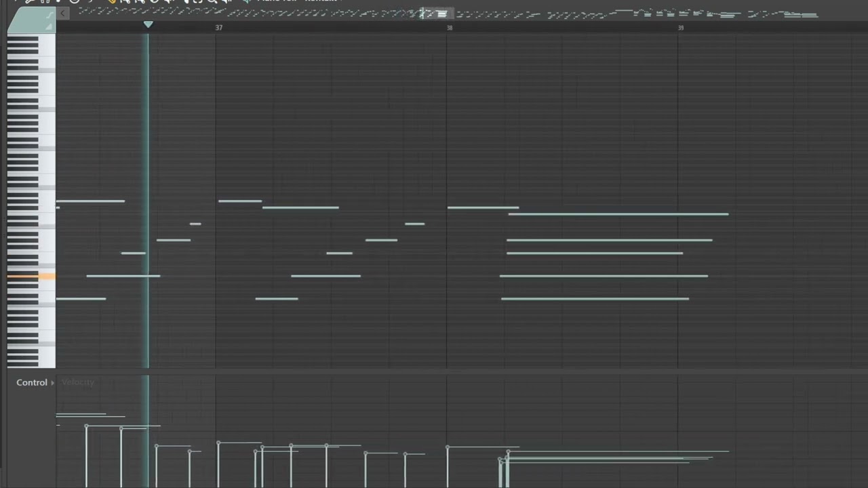This screenshot has width=868, height=488.
Task: Click the playhead triangle marker on the timeline
Action: [x=148, y=24]
